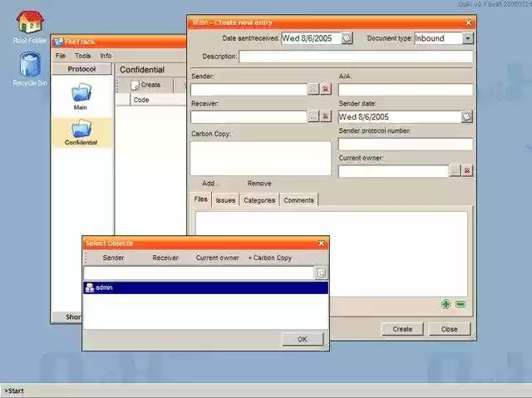The width and height of the screenshot is (532, 398).
Task: Assign selection as Current owner
Action: 217,258
